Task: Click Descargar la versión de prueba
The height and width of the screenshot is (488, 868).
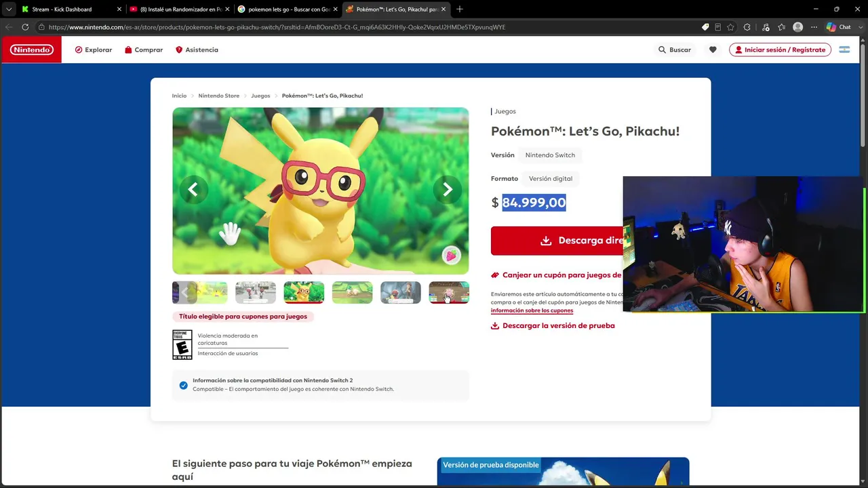Action: tap(553, 326)
